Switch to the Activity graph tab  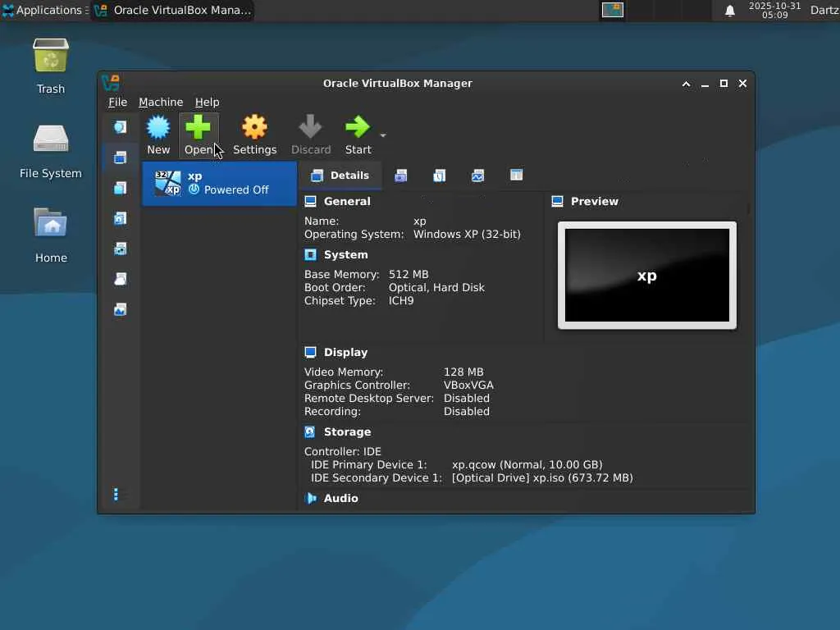[478, 176]
